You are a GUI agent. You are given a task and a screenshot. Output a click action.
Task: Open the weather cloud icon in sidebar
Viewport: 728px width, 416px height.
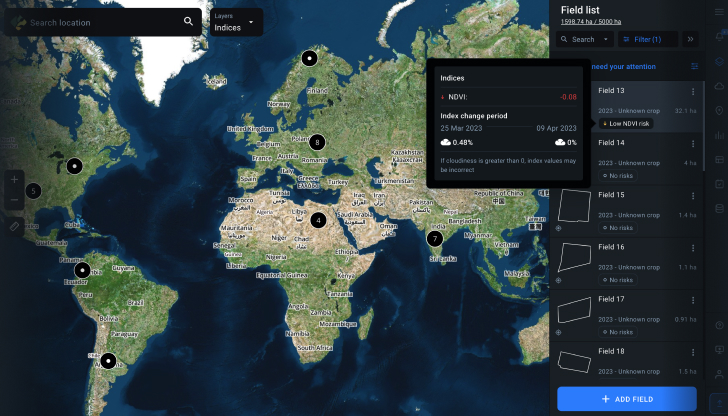(x=719, y=86)
